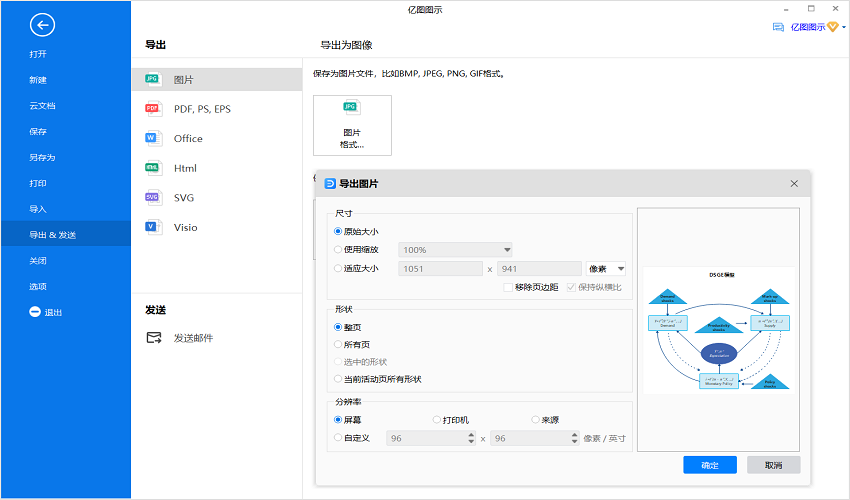Click 打印 in the sidebar
Viewport: 850px width, 500px height.
38,183
